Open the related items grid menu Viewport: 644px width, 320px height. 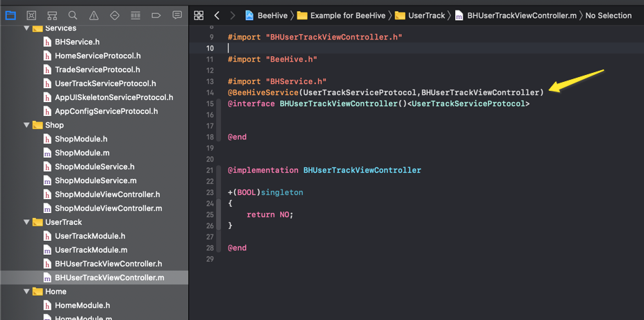(199, 15)
